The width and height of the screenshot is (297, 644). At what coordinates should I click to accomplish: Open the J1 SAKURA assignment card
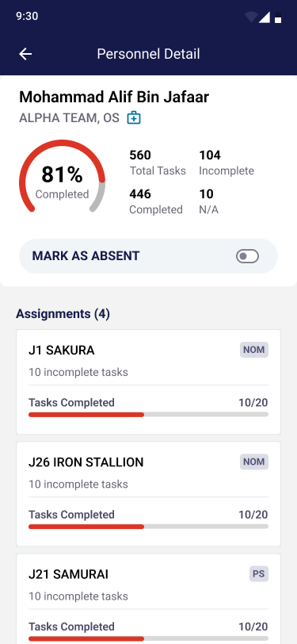[149, 381]
